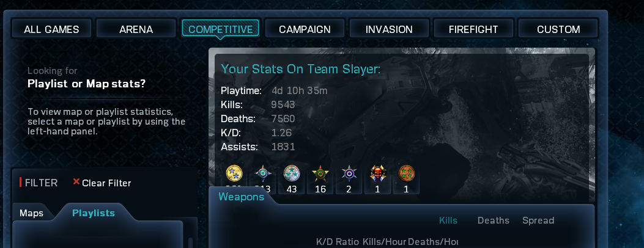
Task: Select the four-pointed Killing Spree medal
Action: click(x=263, y=173)
